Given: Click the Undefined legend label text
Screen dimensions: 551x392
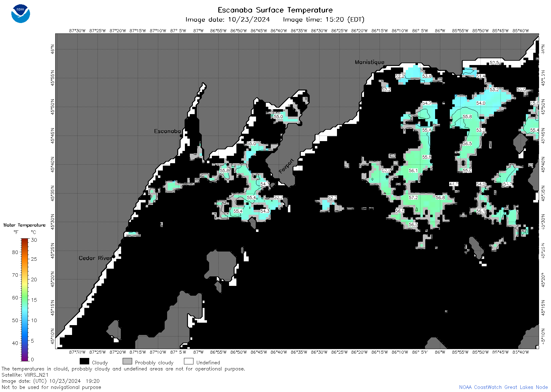Looking at the screenshot, I should (208, 363).
